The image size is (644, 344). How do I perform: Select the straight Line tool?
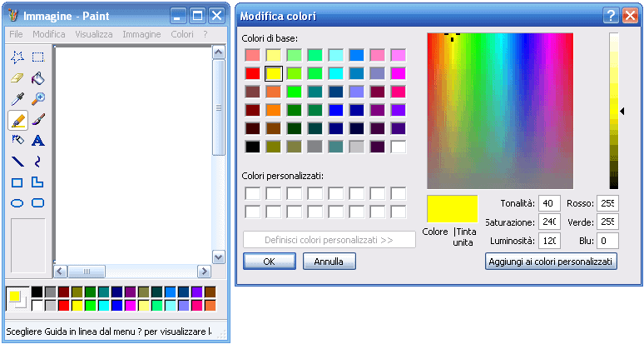[17, 162]
